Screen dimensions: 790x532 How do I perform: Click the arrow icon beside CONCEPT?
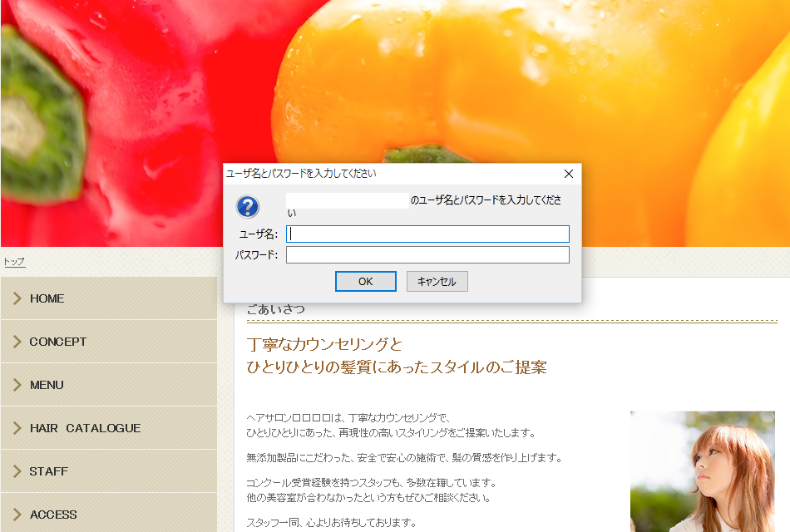pos(16,342)
